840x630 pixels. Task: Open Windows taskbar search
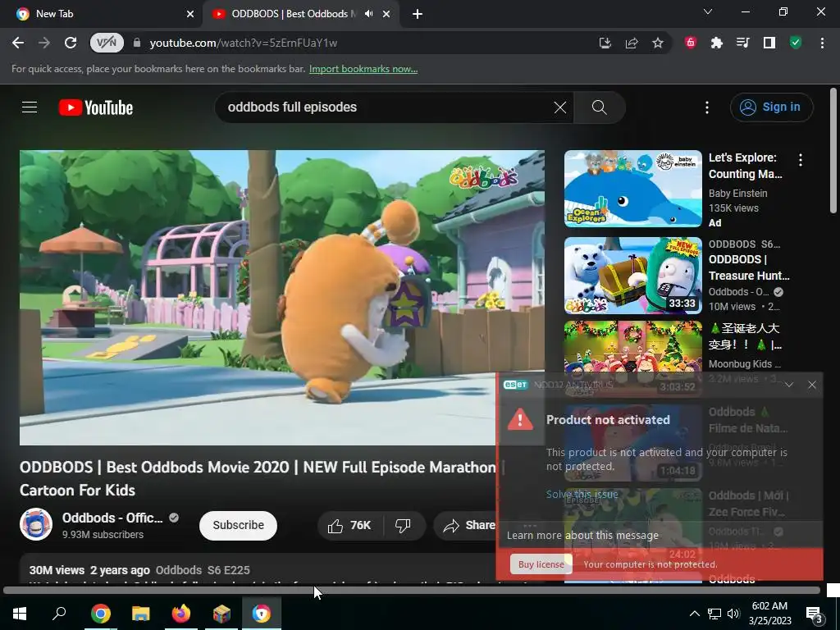point(59,614)
